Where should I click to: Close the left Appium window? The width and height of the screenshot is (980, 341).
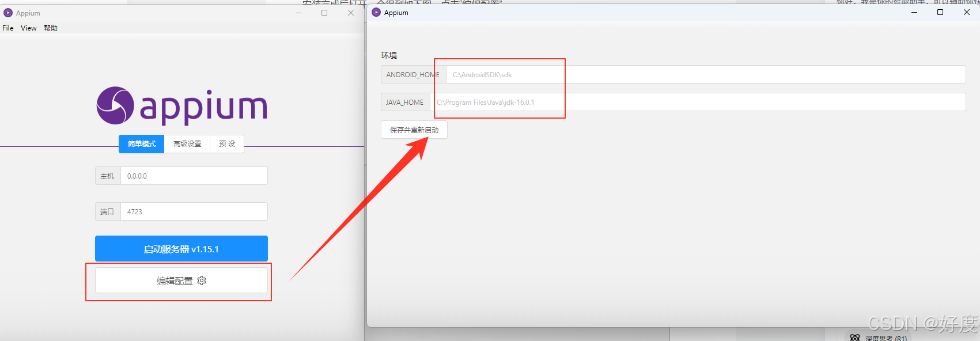(x=351, y=13)
